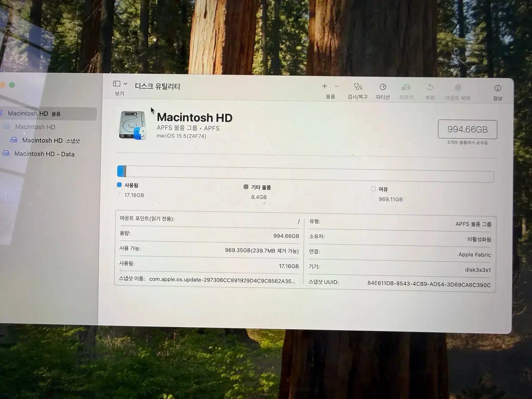Viewport: 532px width, 399px height.
Task: Click the com.apple.os.update snapshot name value
Action: pyautogui.click(x=222, y=280)
